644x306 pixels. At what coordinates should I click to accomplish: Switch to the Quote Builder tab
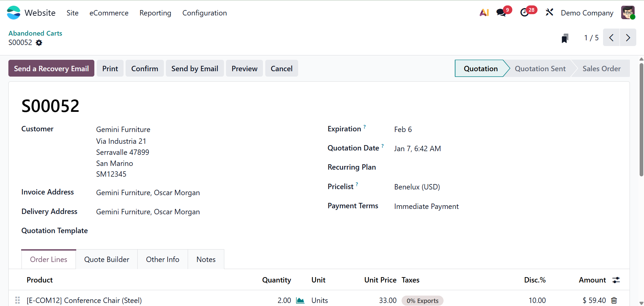[107, 259]
